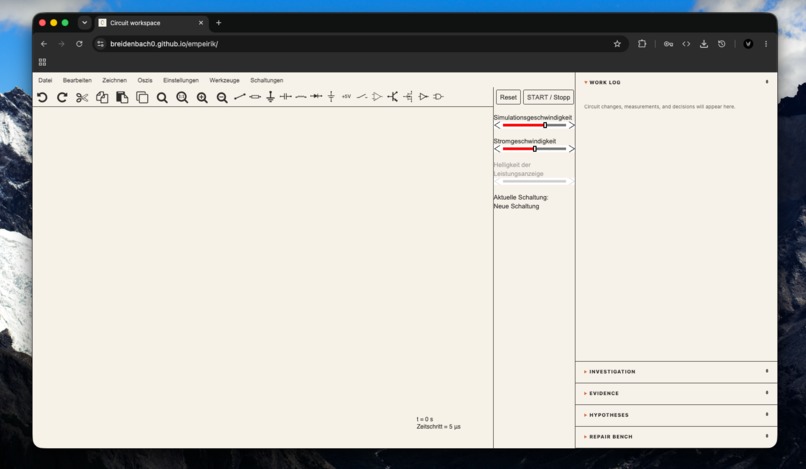Select the bipolar transistor tool
Screen dimensions: 806x469
point(393,97)
